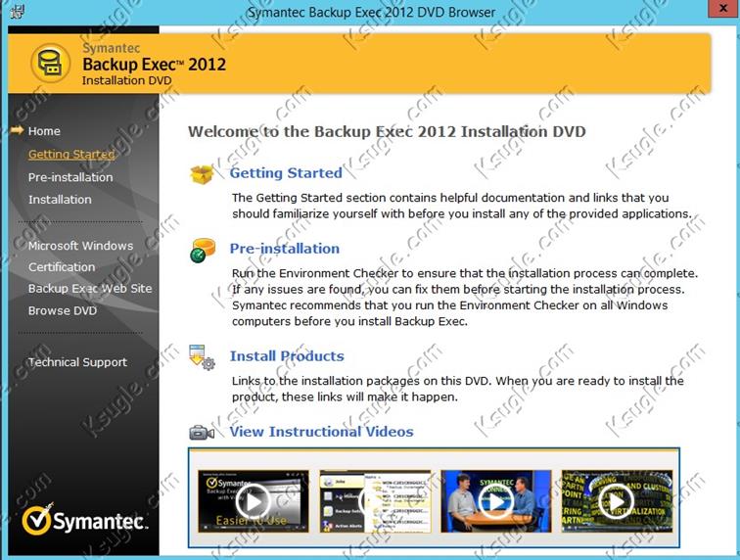740x560 pixels.
Task: Visit the Backup Exec Web Site link
Action: coord(90,289)
